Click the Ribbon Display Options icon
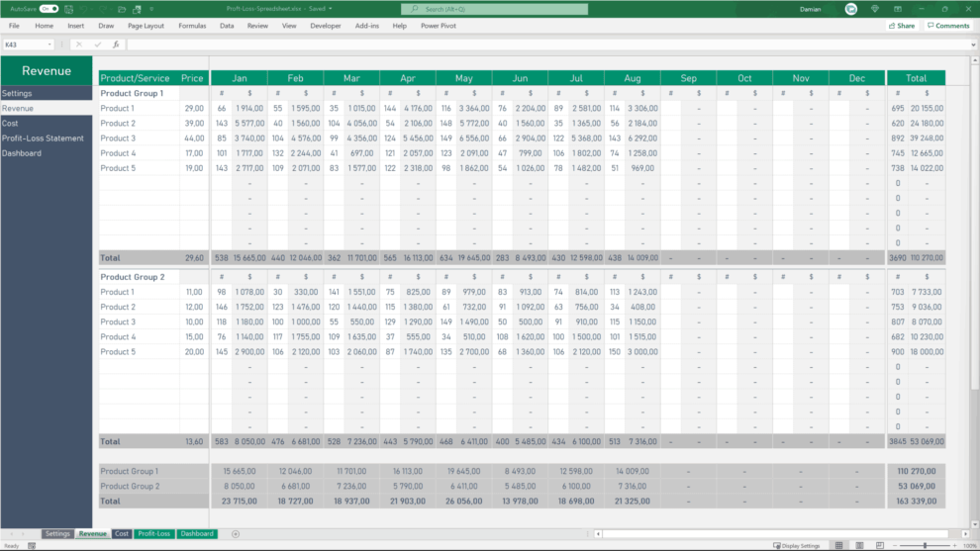This screenshot has width=980, height=551. click(898, 9)
